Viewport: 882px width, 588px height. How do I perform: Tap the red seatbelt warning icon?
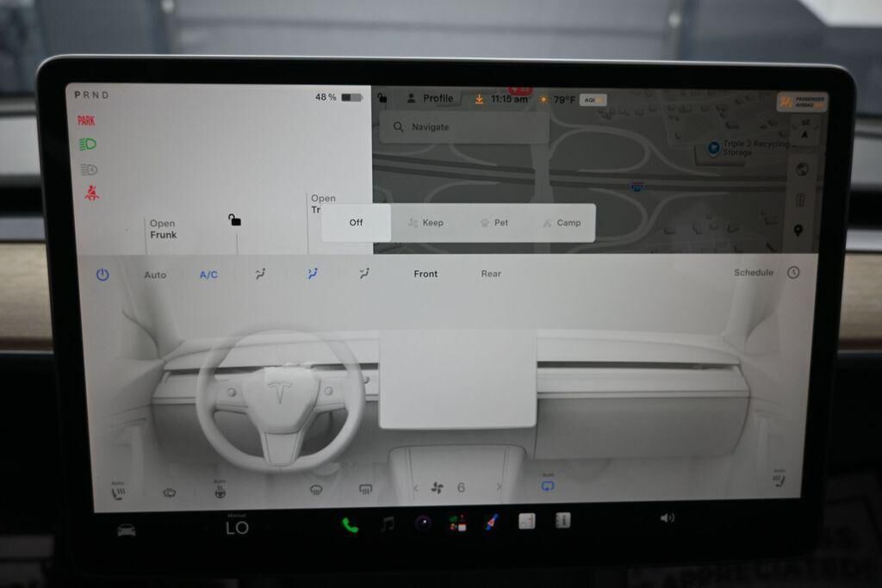[92, 194]
